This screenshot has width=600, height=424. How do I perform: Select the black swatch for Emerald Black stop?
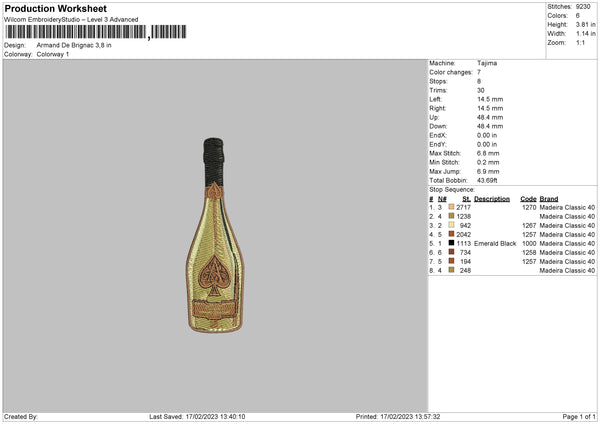451,243
